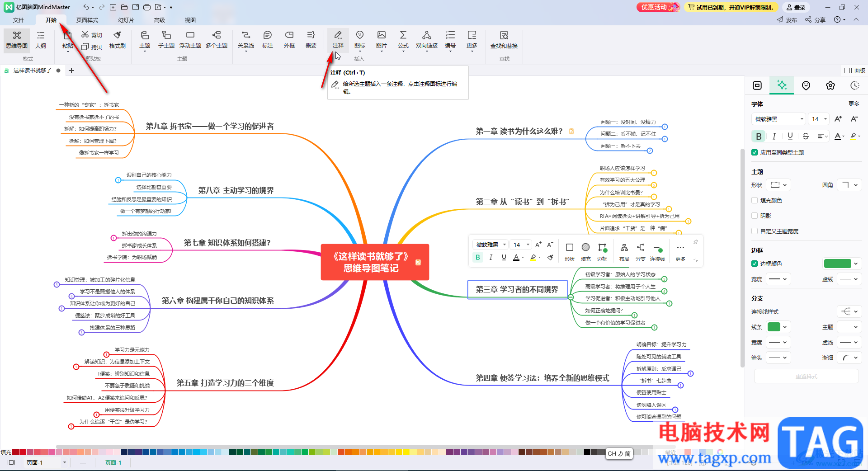Image resolution: width=868 pixels, height=471 pixels.
Task: Switch to Advanced (高级) tab
Action: [160, 20]
